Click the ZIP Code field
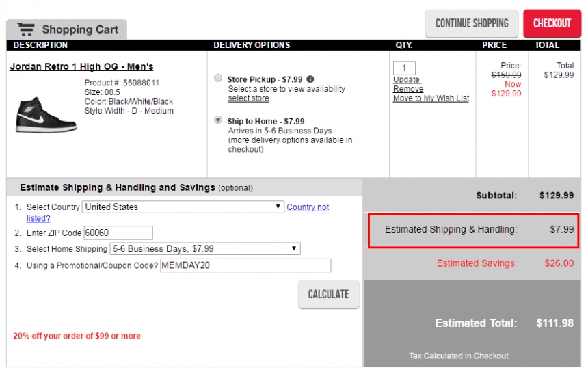 coord(118,233)
